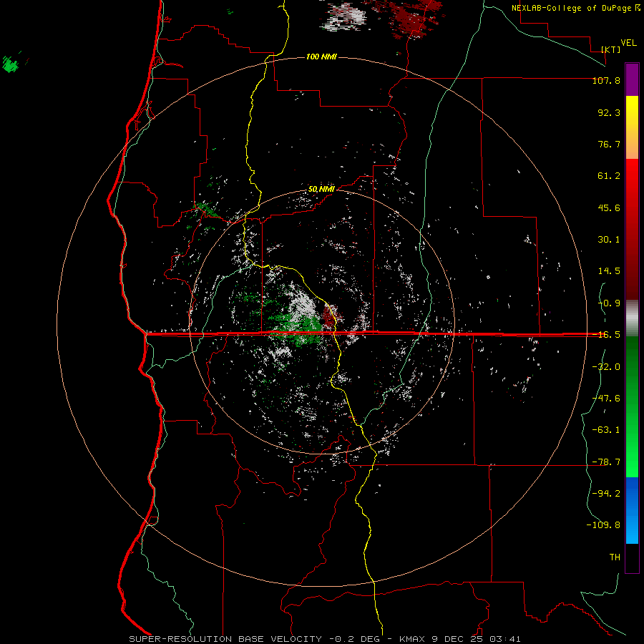Select the -63.1 velocity scale value
This screenshot has width=644, height=644.
[606, 430]
